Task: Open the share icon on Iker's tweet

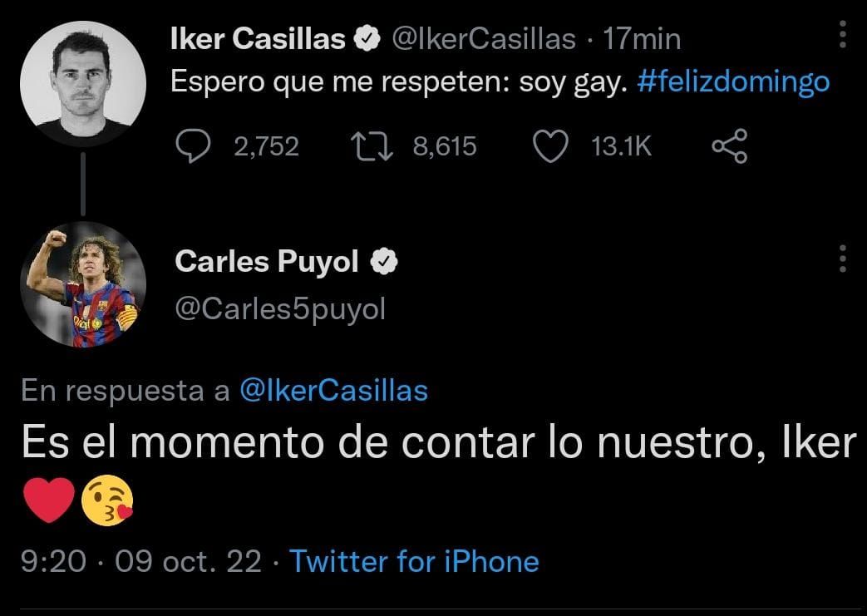Action: click(729, 145)
